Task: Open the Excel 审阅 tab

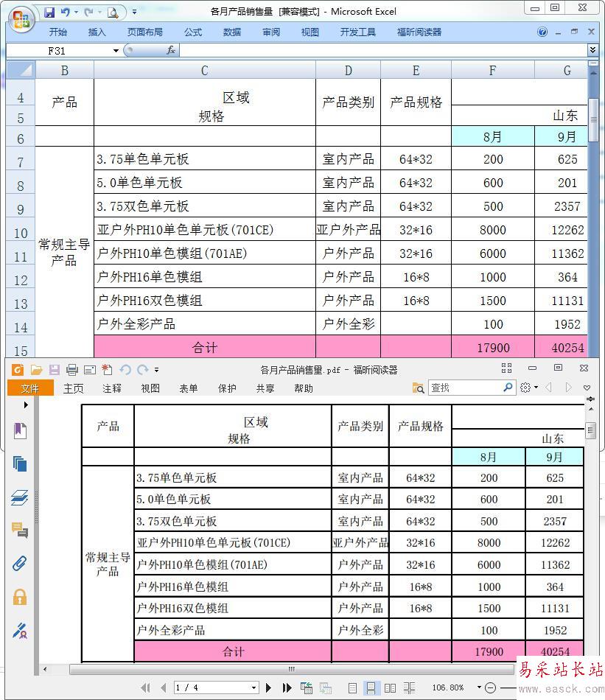Action: 271,32
